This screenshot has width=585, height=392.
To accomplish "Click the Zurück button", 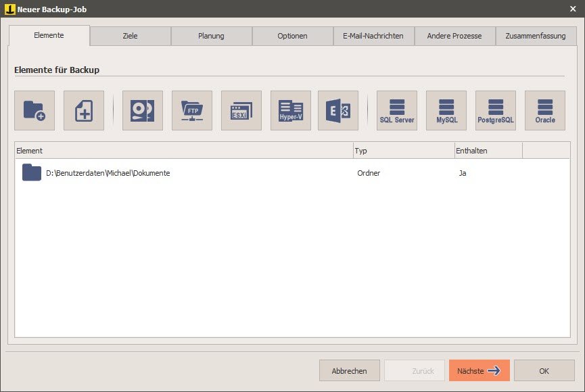I will click(x=415, y=370).
